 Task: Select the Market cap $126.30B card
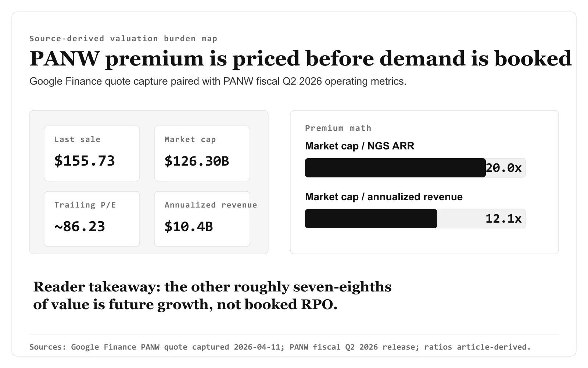tap(202, 153)
